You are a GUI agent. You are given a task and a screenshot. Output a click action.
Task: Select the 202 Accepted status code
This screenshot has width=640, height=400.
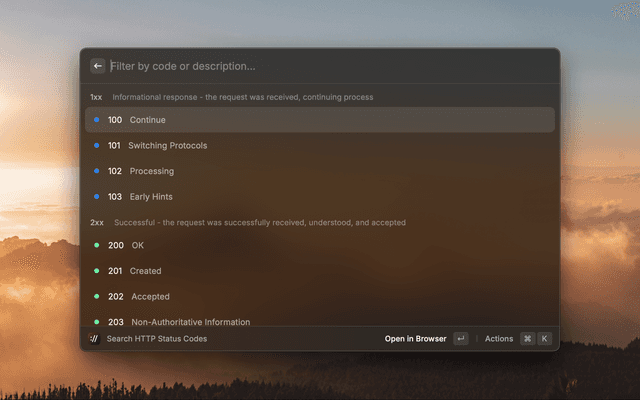coord(320,297)
